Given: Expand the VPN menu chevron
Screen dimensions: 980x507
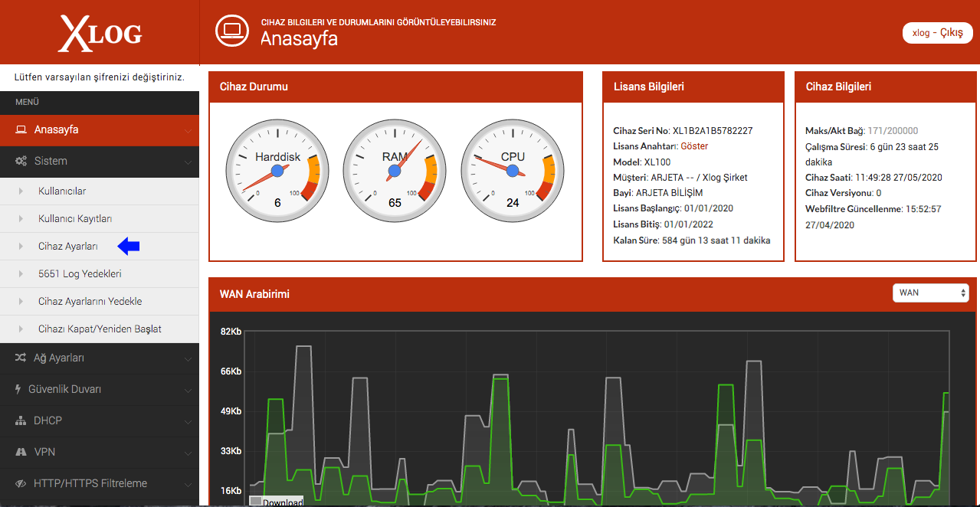Looking at the screenshot, I should (x=188, y=453).
